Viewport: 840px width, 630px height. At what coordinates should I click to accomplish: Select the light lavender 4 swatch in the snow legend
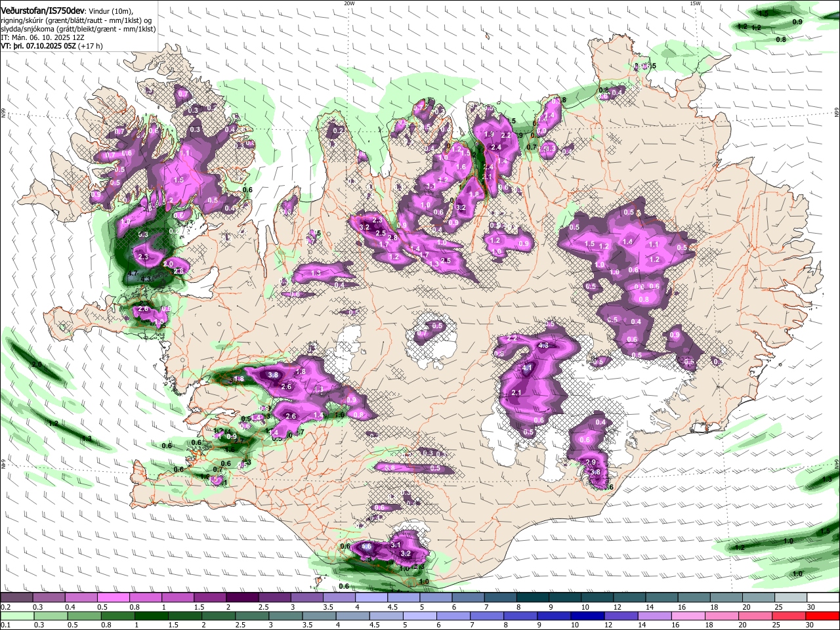click(x=371, y=598)
